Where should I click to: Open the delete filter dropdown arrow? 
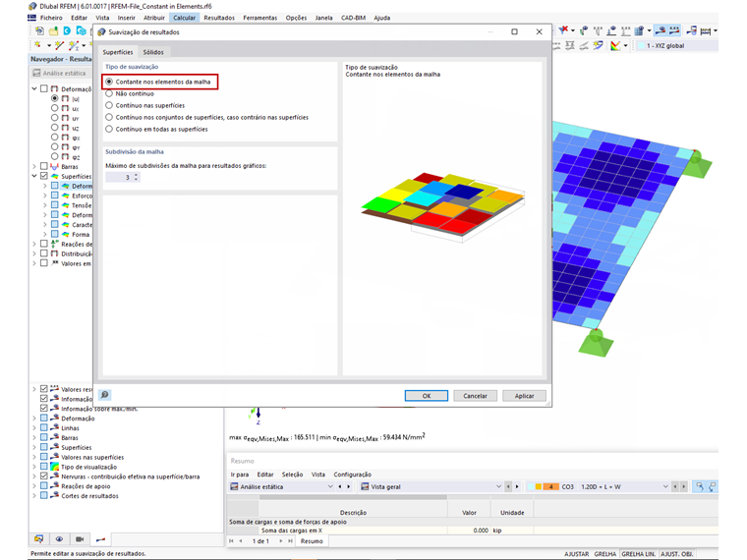coord(573,30)
